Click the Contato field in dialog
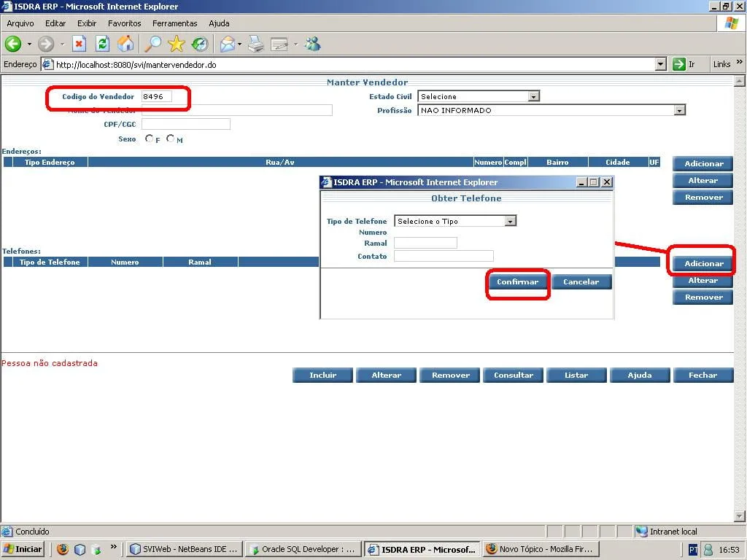The height and width of the screenshot is (560, 747). point(444,256)
